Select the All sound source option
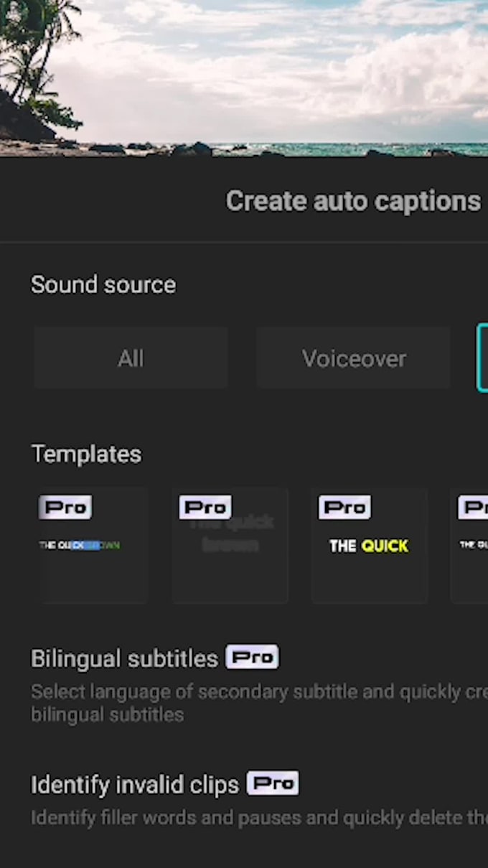 coord(131,358)
